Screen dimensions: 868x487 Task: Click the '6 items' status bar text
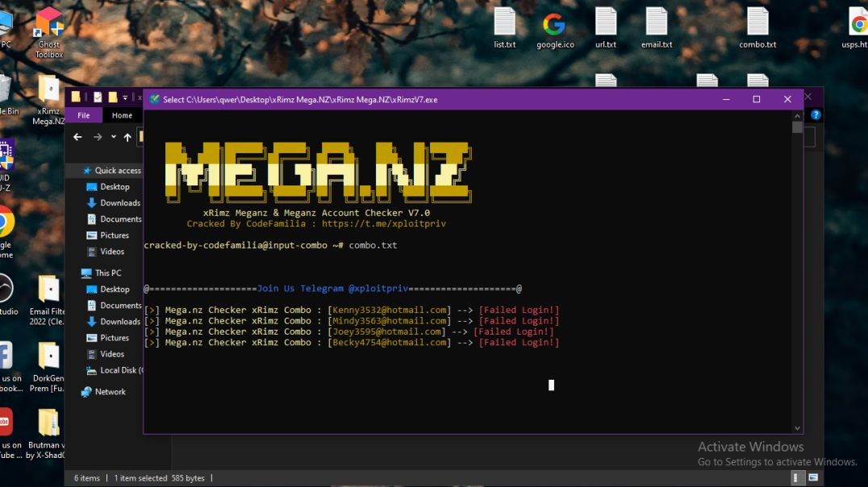tap(87, 478)
